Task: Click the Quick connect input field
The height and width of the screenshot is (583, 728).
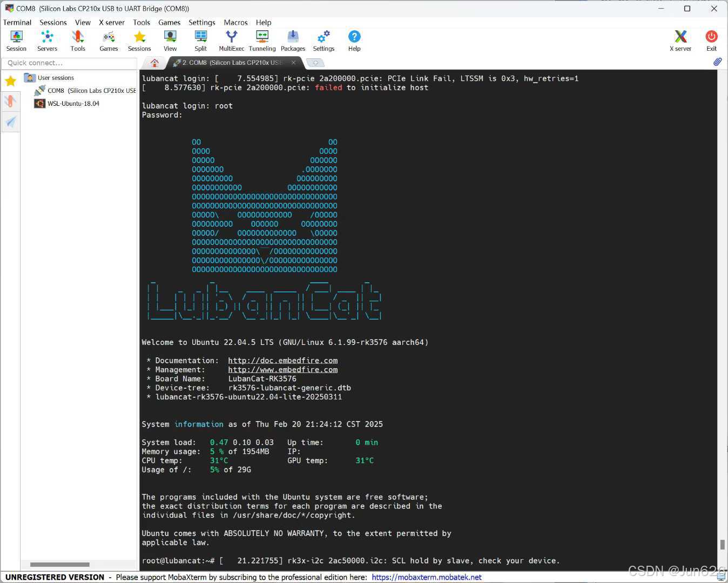Action: click(69, 63)
